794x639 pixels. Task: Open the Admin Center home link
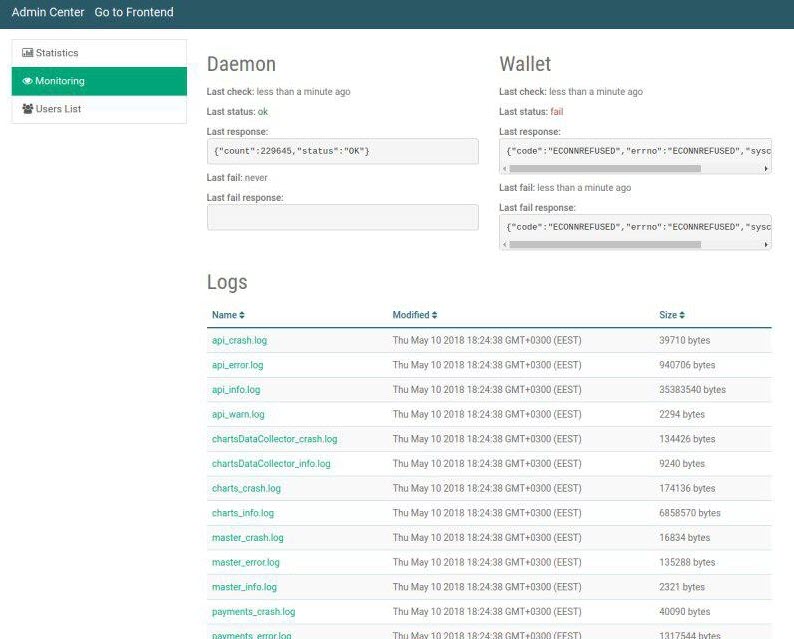coord(48,12)
